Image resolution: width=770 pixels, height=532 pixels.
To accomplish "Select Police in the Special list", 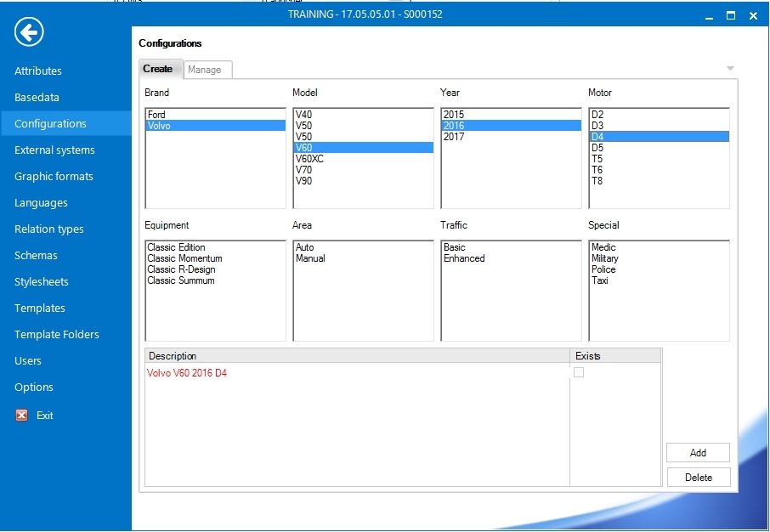I will point(603,269).
